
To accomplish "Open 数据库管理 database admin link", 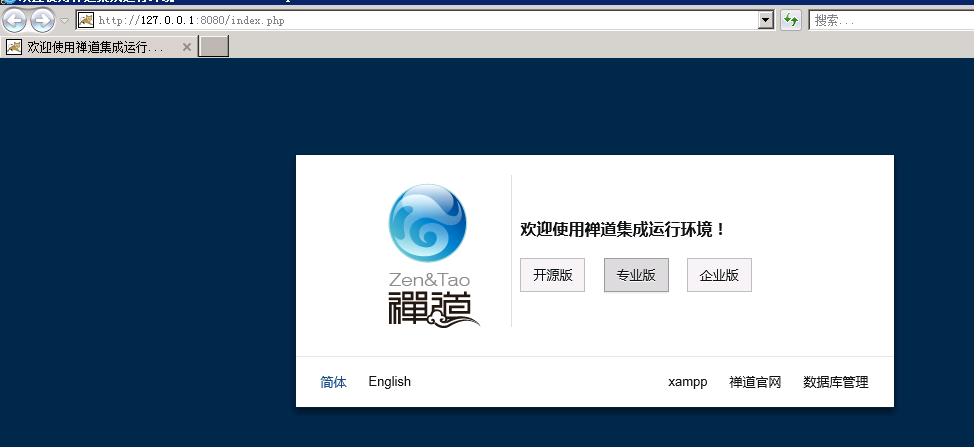I will [835, 382].
